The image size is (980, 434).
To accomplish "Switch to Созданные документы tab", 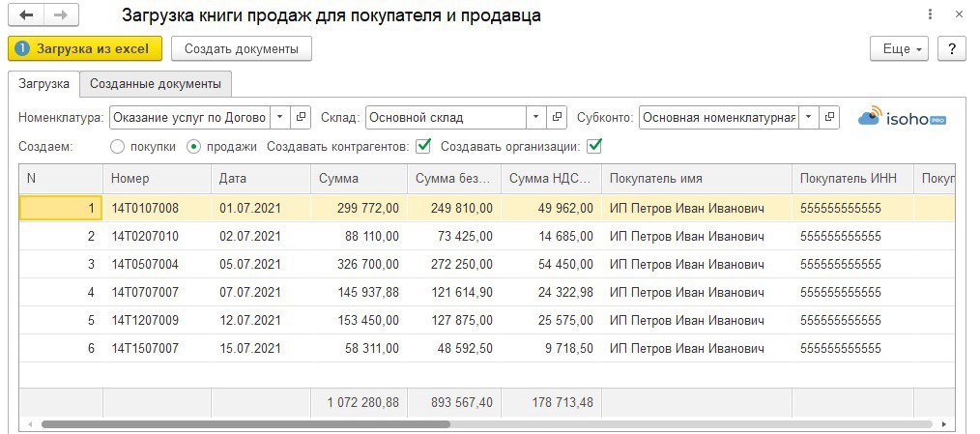I will [156, 84].
